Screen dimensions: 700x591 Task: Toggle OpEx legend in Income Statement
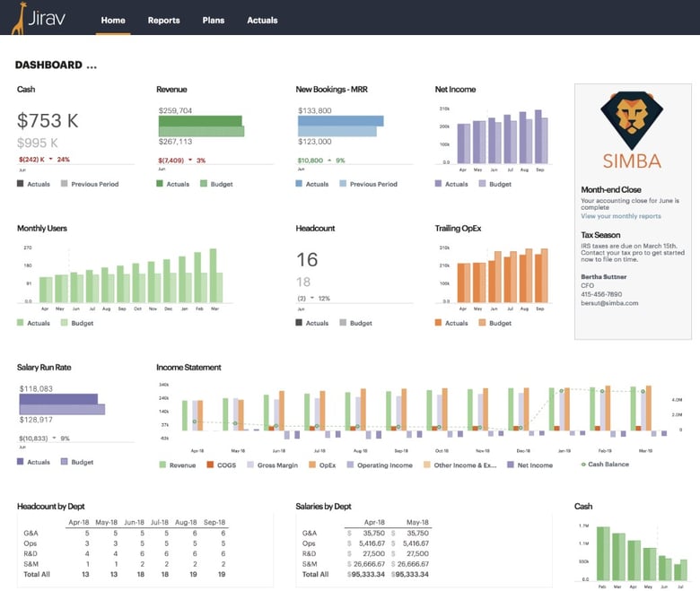click(322, 465)
